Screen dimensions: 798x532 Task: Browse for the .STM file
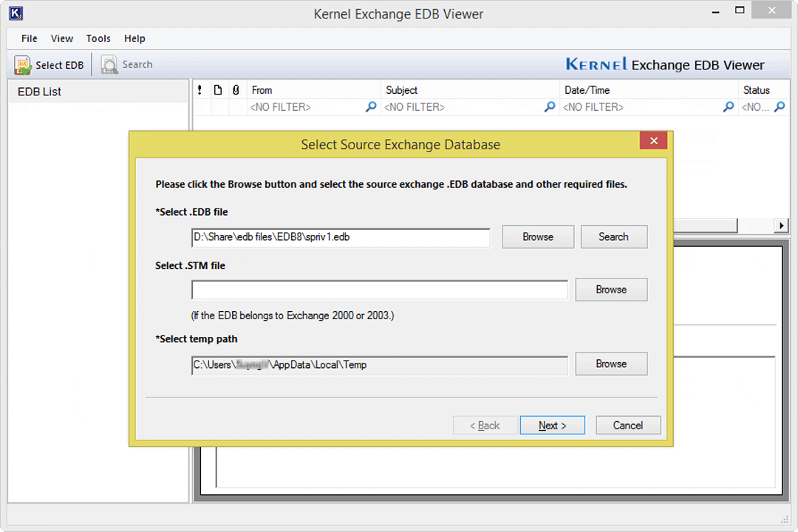pyautogui.click(x=611, y=290)
